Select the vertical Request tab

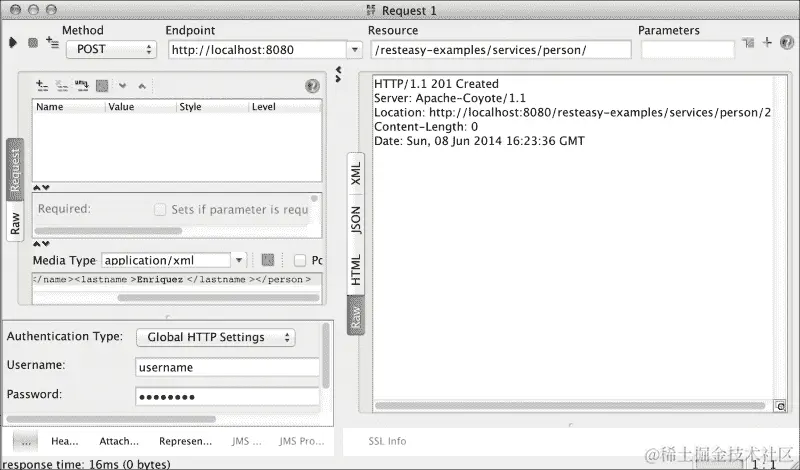tap(15, 170)
